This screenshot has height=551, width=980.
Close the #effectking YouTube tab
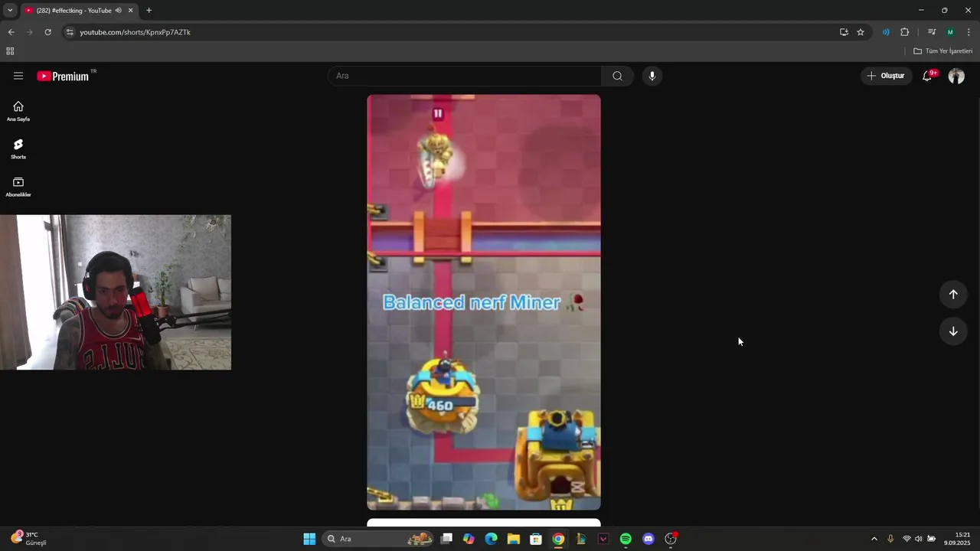click(x=131, y=11)
